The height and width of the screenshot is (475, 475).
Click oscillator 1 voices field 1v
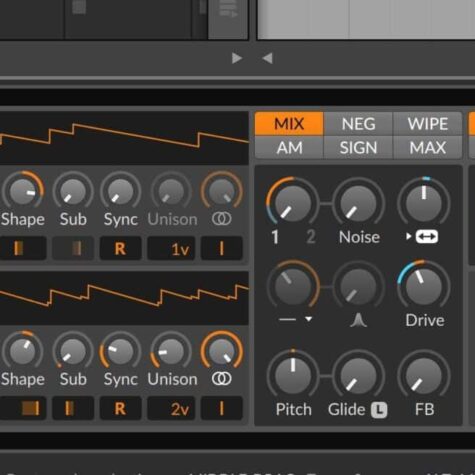171,248
